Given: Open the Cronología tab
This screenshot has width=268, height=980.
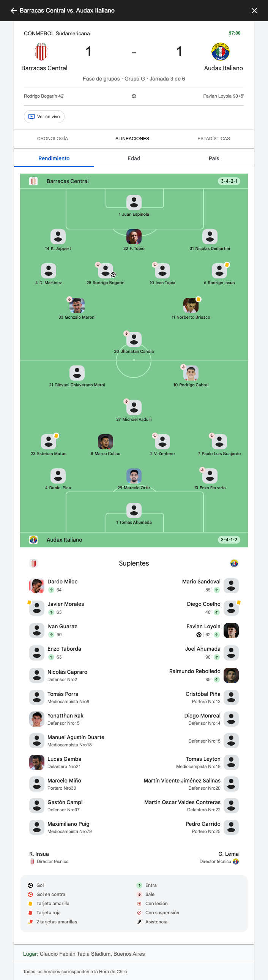Looking at the screenshot, I should click(52, 139).
